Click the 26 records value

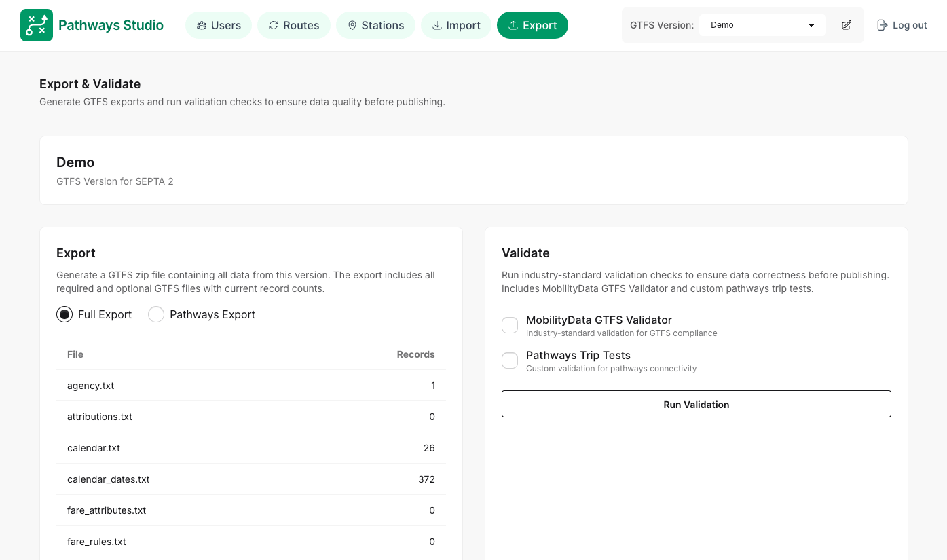429,448
